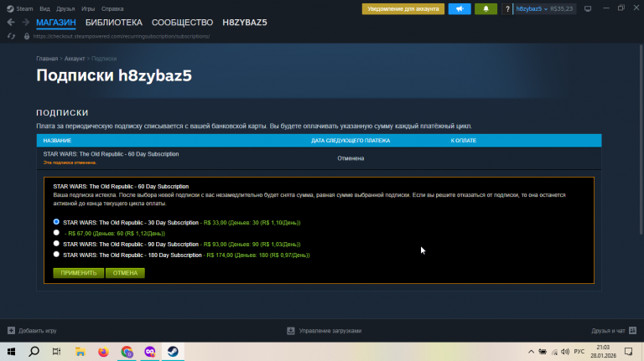The height and width of the screenshot is (361, 644).
Task: Open the friends list icon at bottom right
Action: click(x=632, y=330)
